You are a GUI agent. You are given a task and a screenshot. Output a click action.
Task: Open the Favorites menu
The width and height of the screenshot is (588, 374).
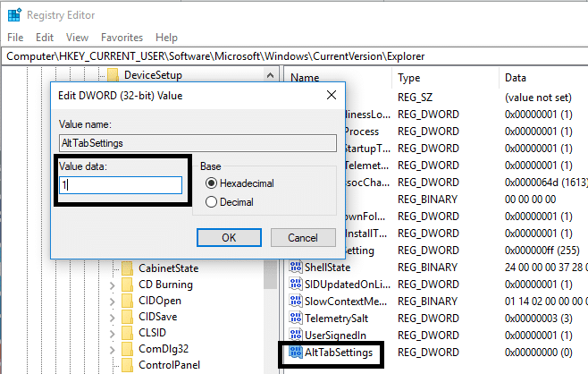121,38
